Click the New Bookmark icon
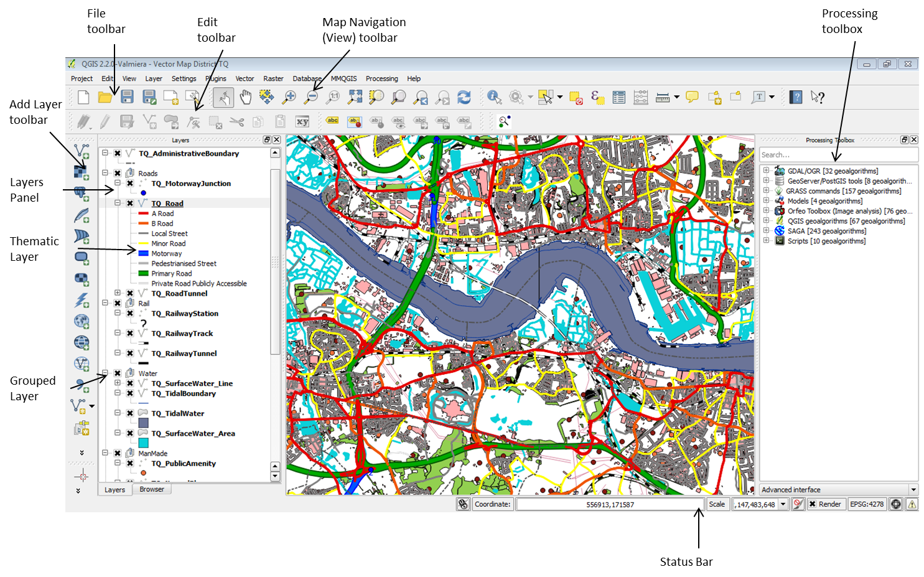 [x=714, y=97]
